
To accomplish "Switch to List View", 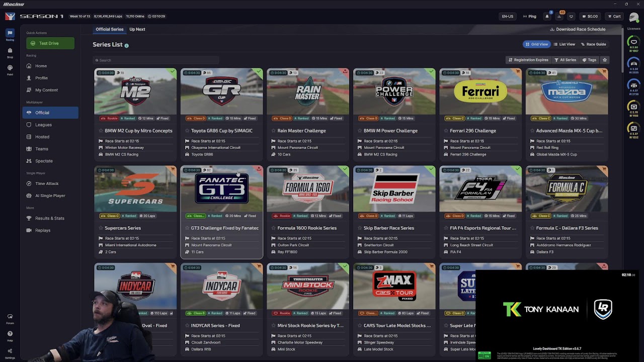I will (x=565, y=44).
